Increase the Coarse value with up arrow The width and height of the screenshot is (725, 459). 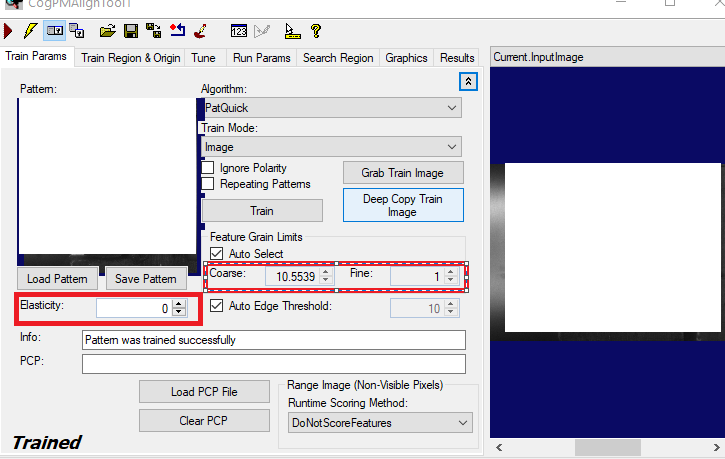(x=326, y=272)
